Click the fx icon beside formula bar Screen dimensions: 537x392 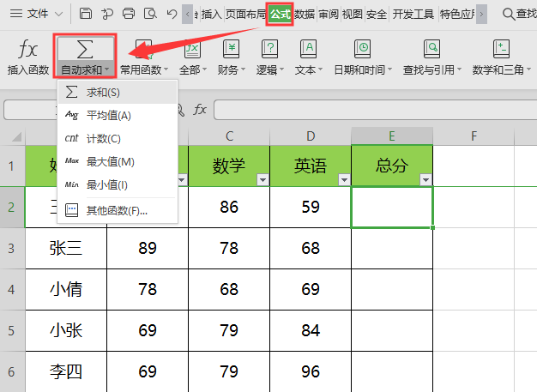click(200, 110)
